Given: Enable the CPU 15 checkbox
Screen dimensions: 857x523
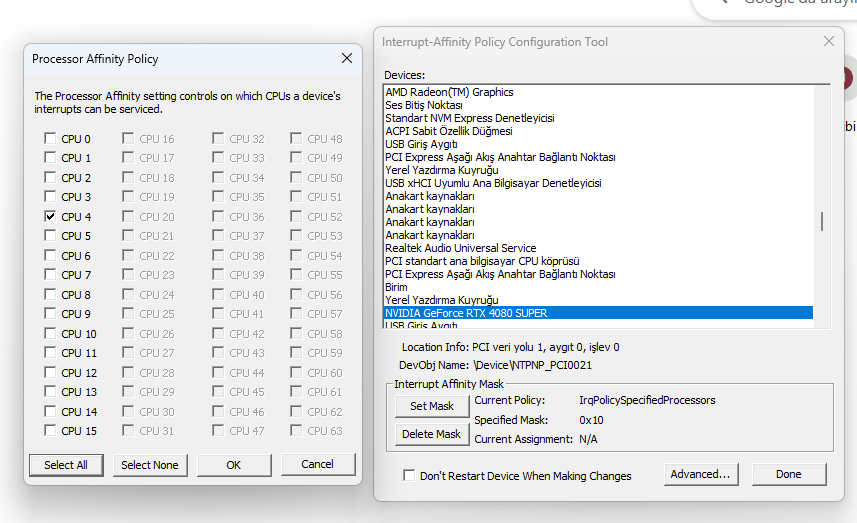Looking at the screenshot, I should point(50,431).
